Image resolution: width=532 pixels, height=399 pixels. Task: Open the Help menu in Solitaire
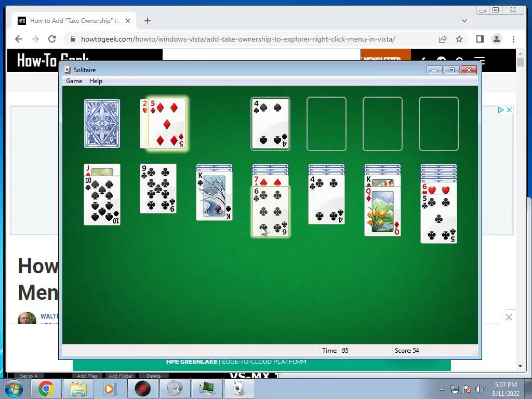tap(96, 81)
